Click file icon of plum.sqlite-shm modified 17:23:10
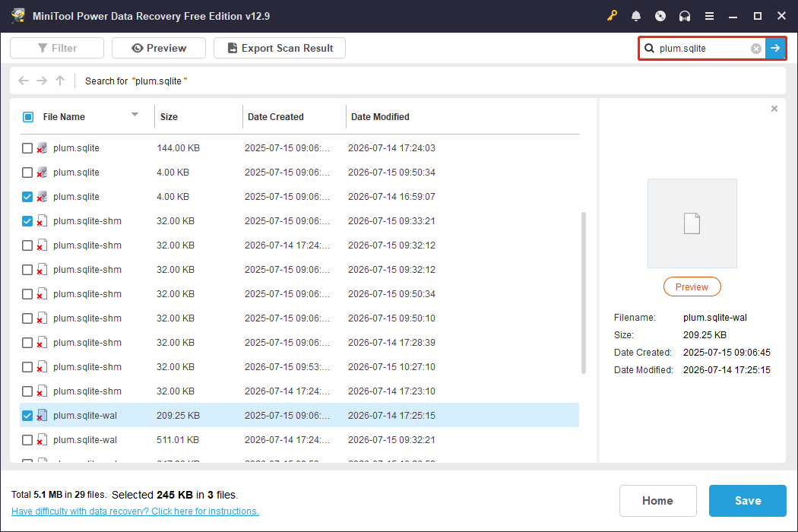This screenshot has height=532, width=798. tap(43, 391)
